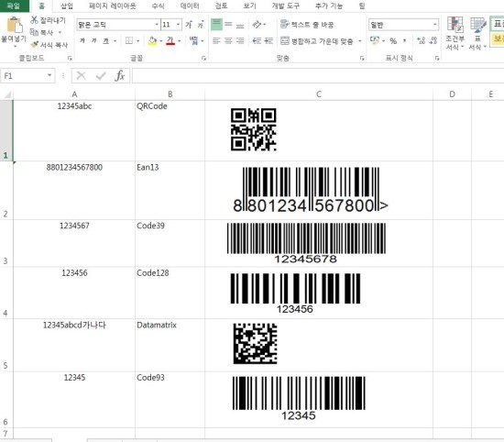
Task: Switch to the 삽입 (Insert) tab
Action: (67, 6)
